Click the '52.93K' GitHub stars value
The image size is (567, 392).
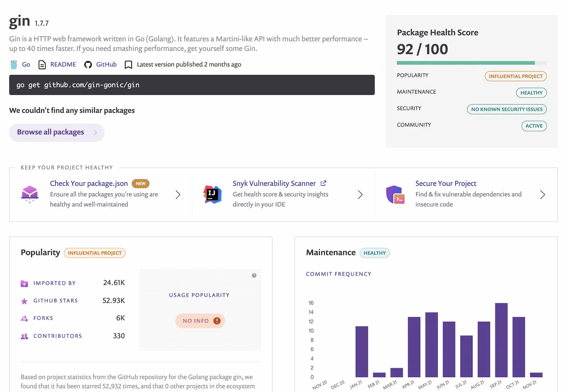point(114,300)
